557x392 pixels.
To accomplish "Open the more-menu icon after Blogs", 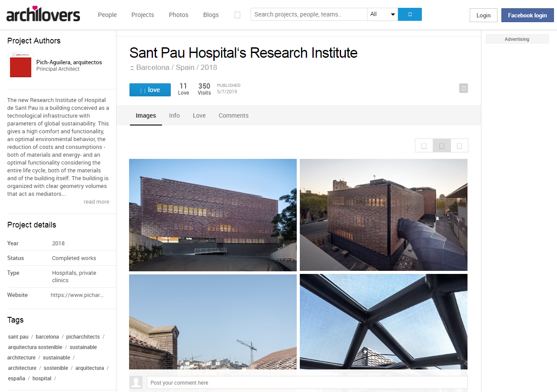I will click(x=237, y=15).
